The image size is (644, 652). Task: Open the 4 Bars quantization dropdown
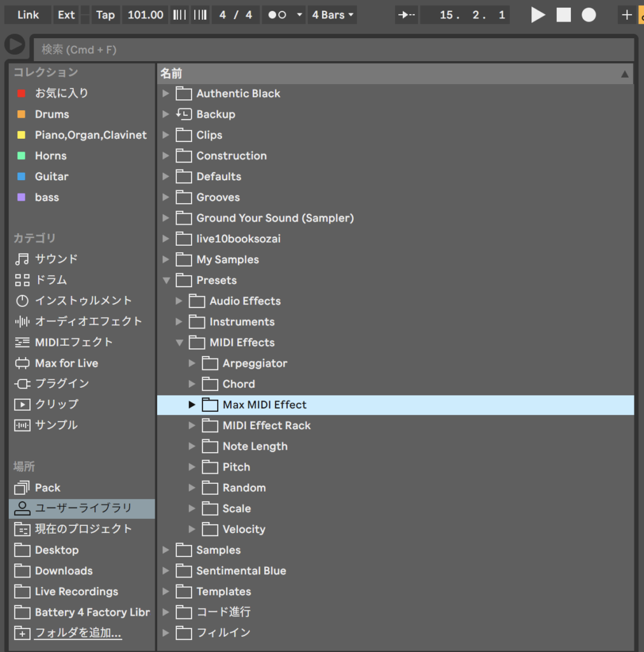tap(333, 15)
